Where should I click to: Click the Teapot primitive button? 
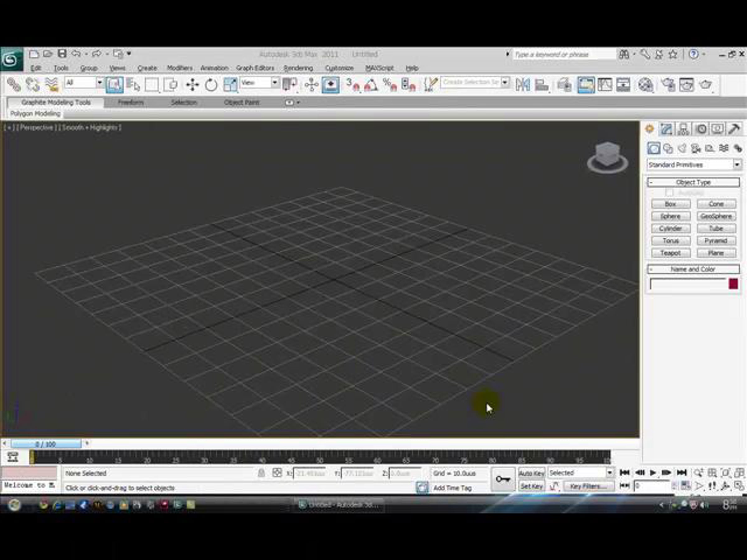pyautogui.click(x=670, y=253)
